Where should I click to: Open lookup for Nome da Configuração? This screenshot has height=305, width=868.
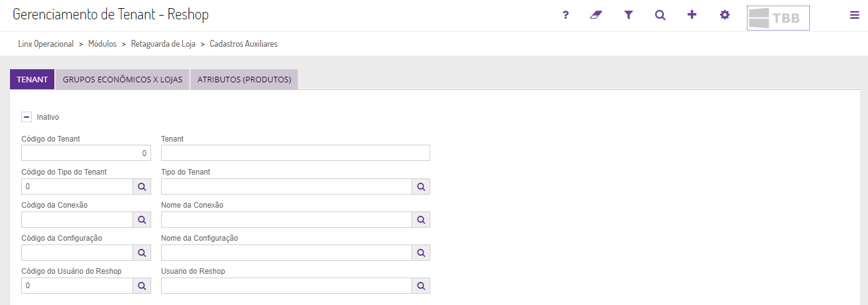[x=421, y=253]
